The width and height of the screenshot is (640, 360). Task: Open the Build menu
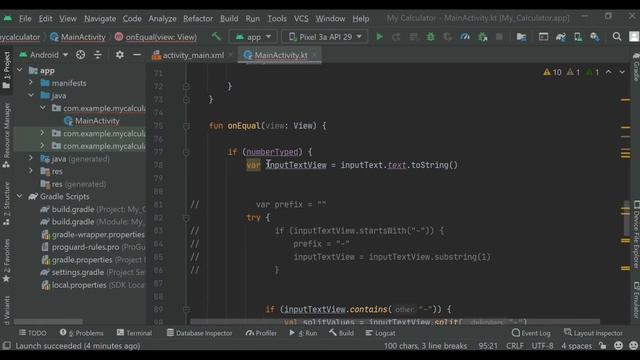pos(229,19)
